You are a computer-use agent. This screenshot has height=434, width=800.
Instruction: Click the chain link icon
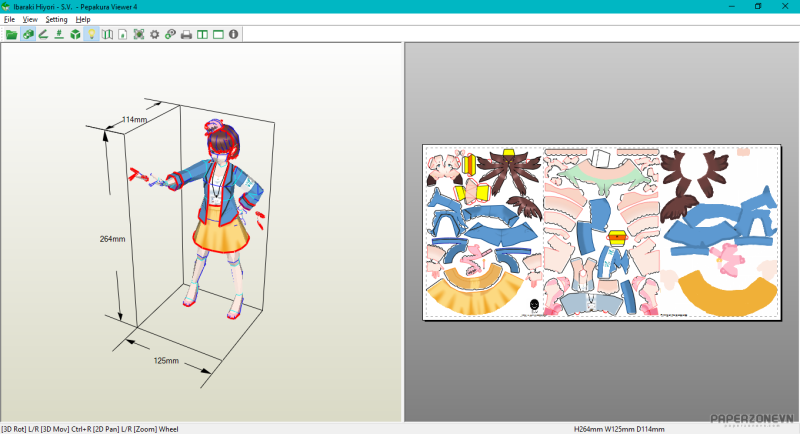tap(170, 34)
